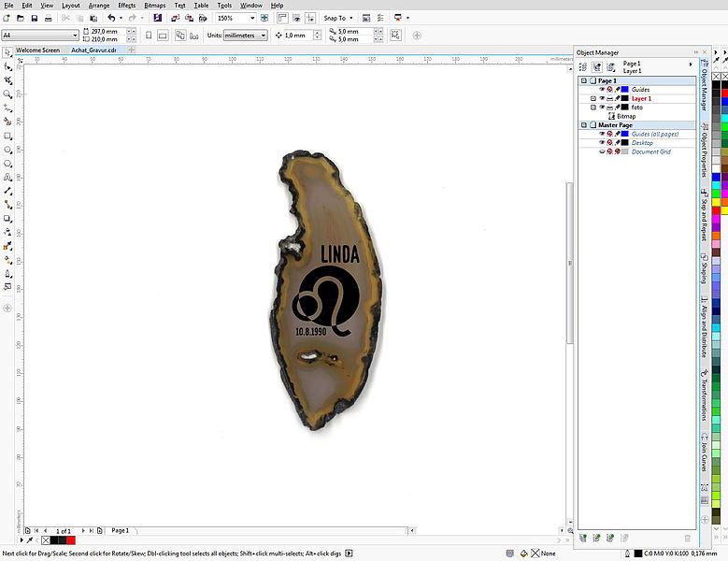Expand the Layer 1 tree node
The height and width of the screenshot is (561, 728).
[592, 98]
